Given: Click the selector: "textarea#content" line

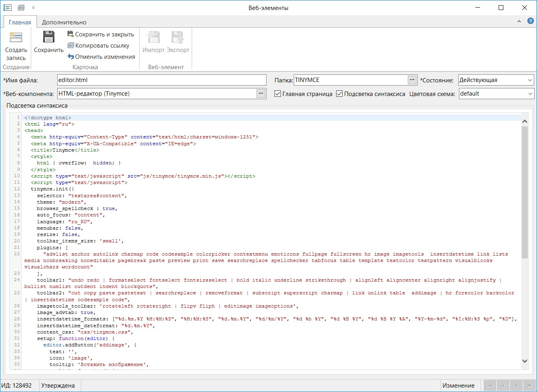Looking at the screenshot, I should tap(82, 196).
